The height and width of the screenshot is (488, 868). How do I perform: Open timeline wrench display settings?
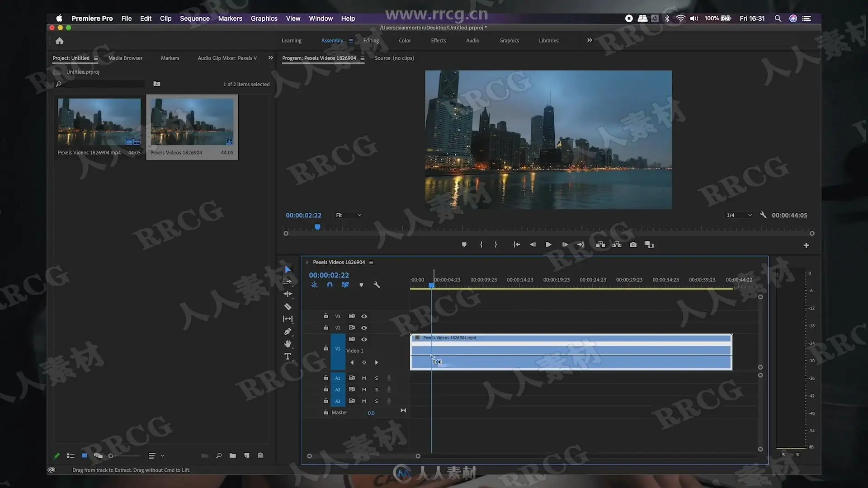pyautogui.click(x=377, y=285)
